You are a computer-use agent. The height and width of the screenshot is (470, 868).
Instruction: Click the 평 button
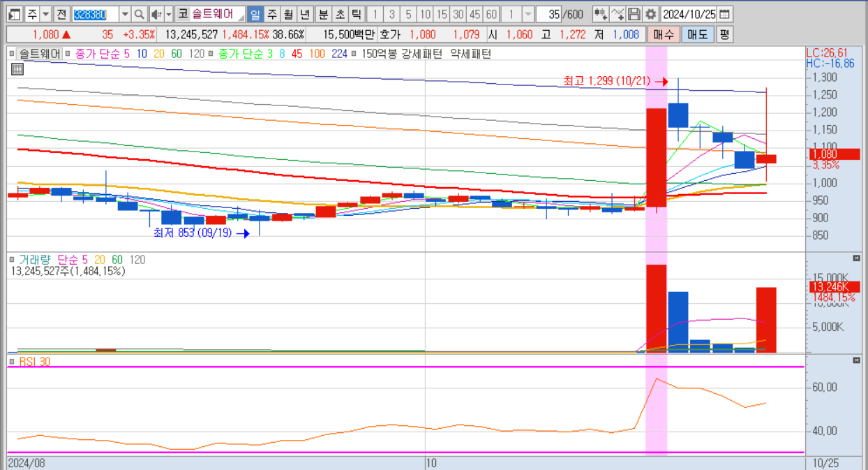[x=724, y=34]
